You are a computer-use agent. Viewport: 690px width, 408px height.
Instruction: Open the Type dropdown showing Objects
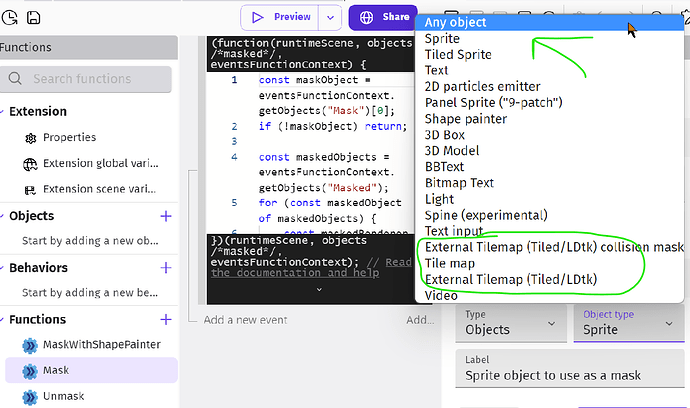coord(510,322)
